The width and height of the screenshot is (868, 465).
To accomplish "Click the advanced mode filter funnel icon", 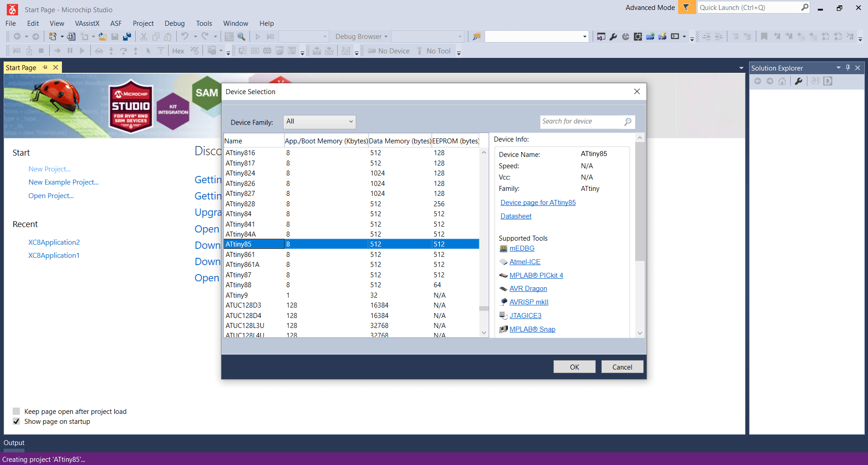I will pos(686,7).
